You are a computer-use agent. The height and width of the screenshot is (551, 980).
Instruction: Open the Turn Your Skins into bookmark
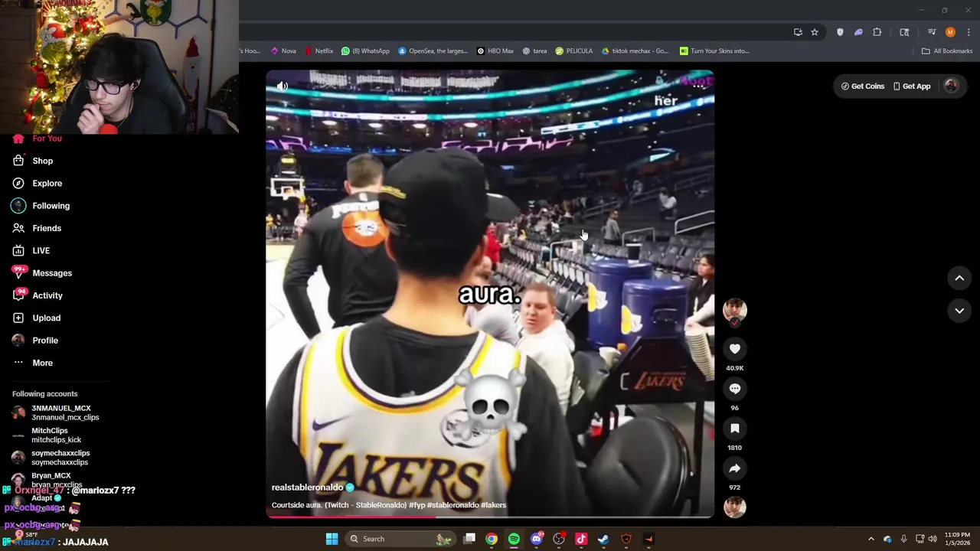(714, 51)
